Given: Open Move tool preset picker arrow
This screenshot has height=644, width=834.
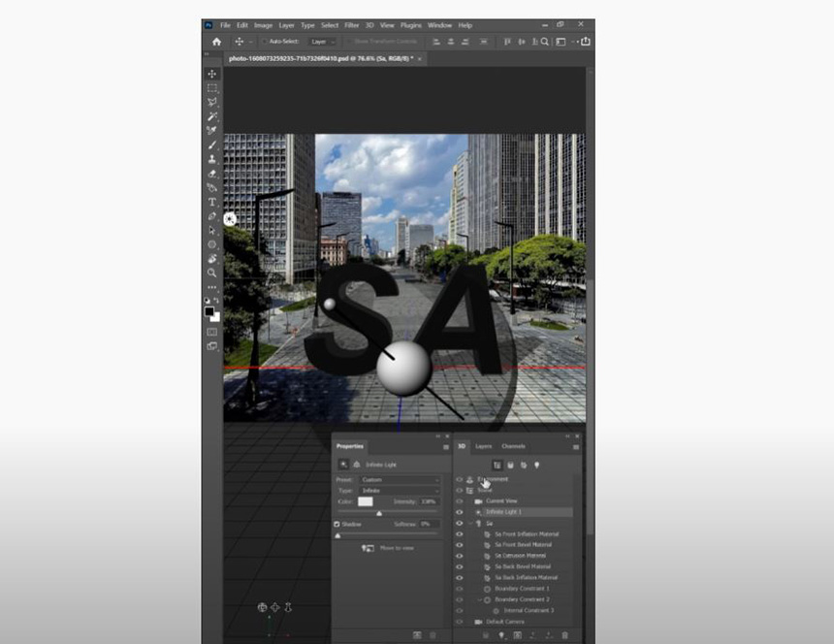Looking at the screenshot, I should pyautogui.click(x=250, y=42).
